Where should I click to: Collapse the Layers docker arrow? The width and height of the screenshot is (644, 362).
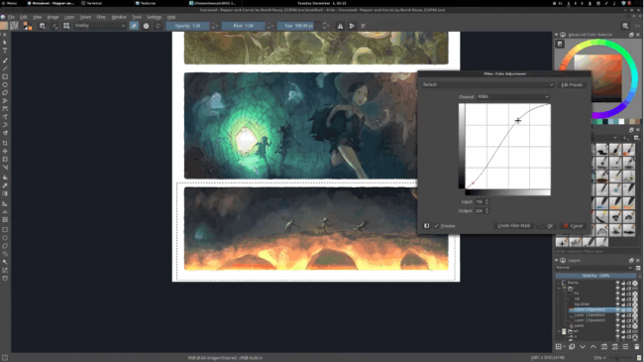[557, 261]
